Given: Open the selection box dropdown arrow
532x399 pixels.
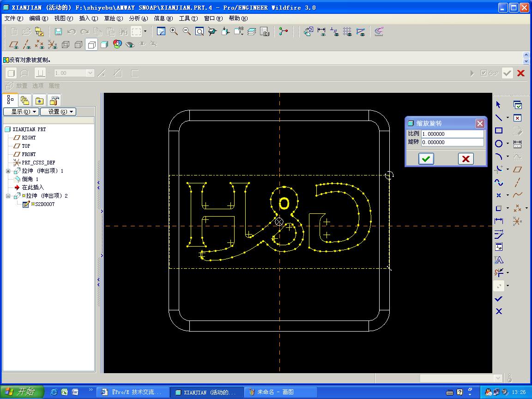Looking at the screenshot, I should coord(145,31).
